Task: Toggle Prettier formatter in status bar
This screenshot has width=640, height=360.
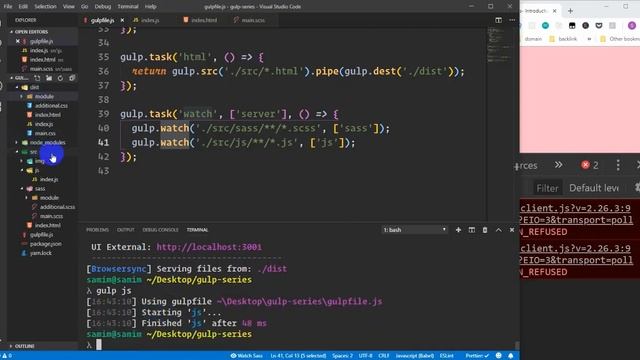Action: click(477, 356)
